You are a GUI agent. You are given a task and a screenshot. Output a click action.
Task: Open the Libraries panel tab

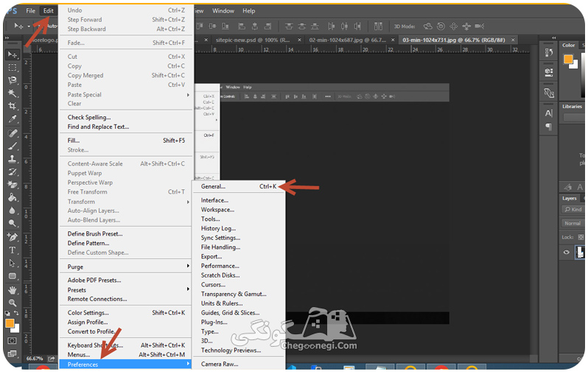(x=572, y=107)
